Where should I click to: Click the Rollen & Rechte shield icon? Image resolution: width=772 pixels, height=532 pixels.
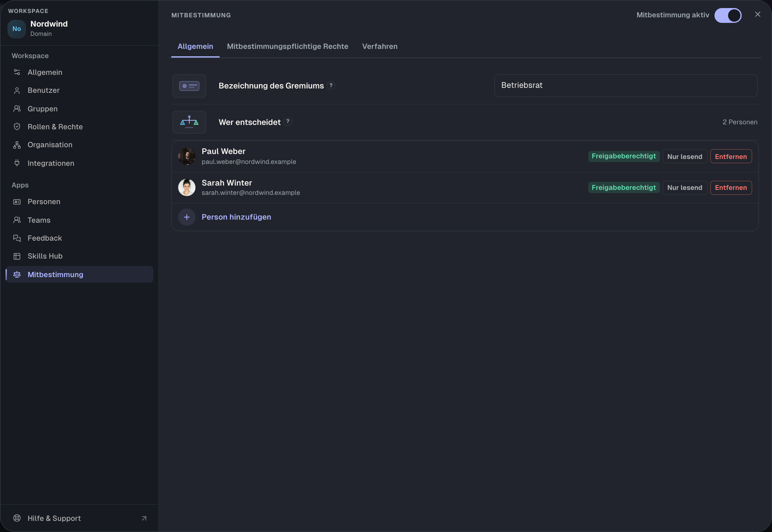(17, 127)
